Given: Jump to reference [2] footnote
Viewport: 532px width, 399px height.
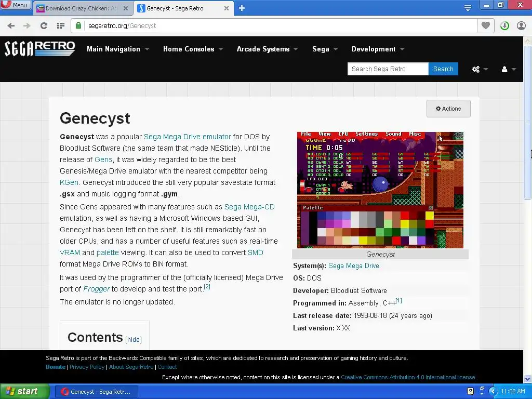Looking at the screenshot, I should coord(207,286).
